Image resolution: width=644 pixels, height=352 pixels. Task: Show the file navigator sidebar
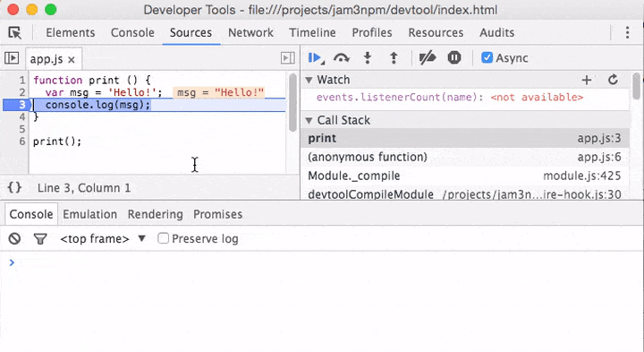tap(12, 58)
